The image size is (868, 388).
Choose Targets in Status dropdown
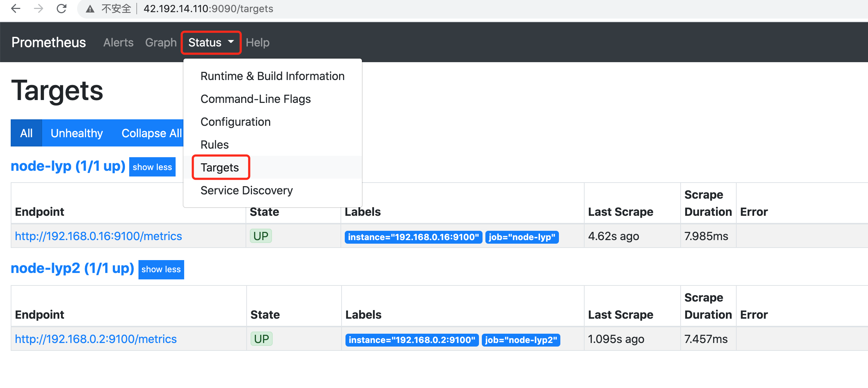pyautogui.click(x=273, y=167)
